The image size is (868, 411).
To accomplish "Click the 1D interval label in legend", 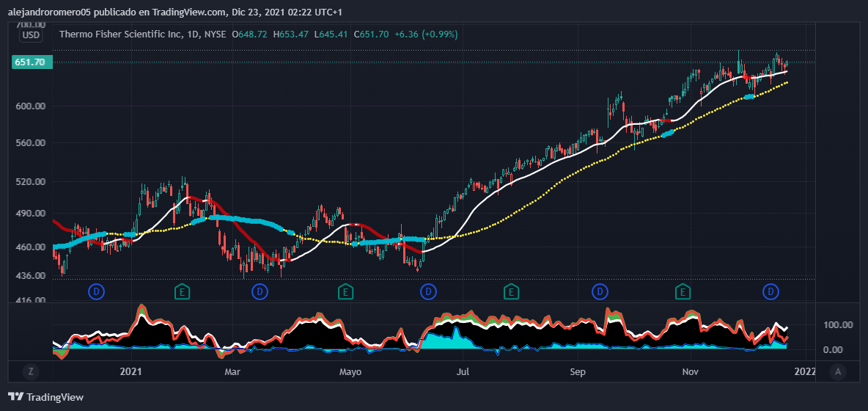I will coord(193,34).
